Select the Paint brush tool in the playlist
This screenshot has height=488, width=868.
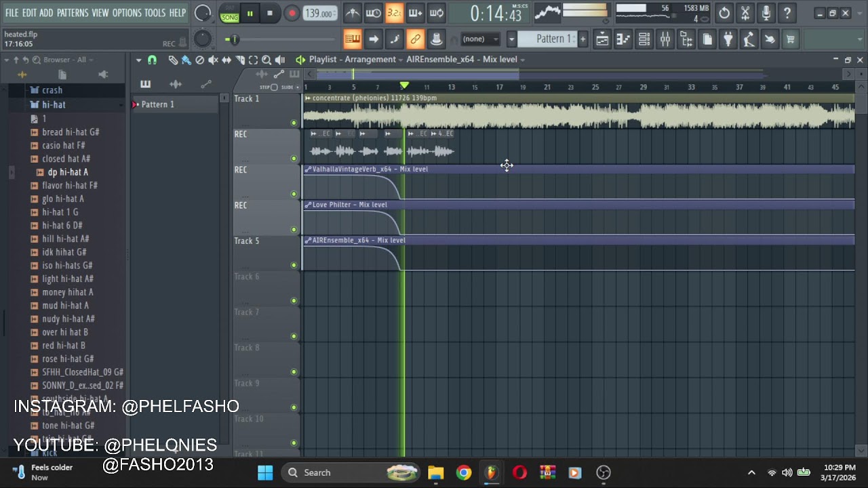[186, 60]
